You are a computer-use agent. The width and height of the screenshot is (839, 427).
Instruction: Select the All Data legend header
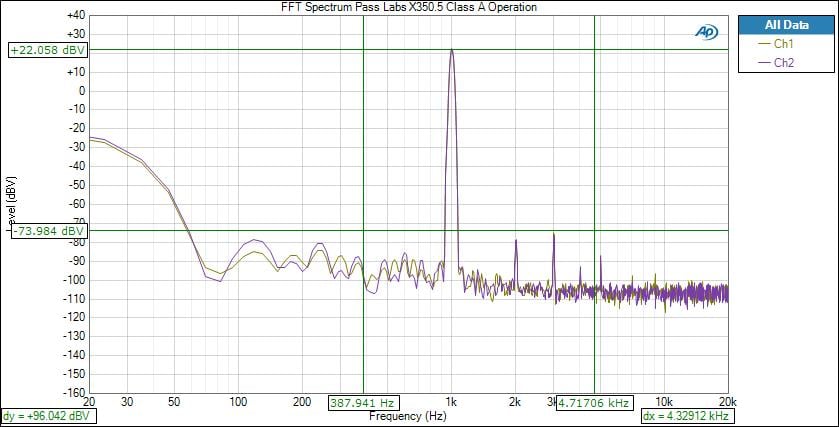pyautogui.click(x=785, y=25)
